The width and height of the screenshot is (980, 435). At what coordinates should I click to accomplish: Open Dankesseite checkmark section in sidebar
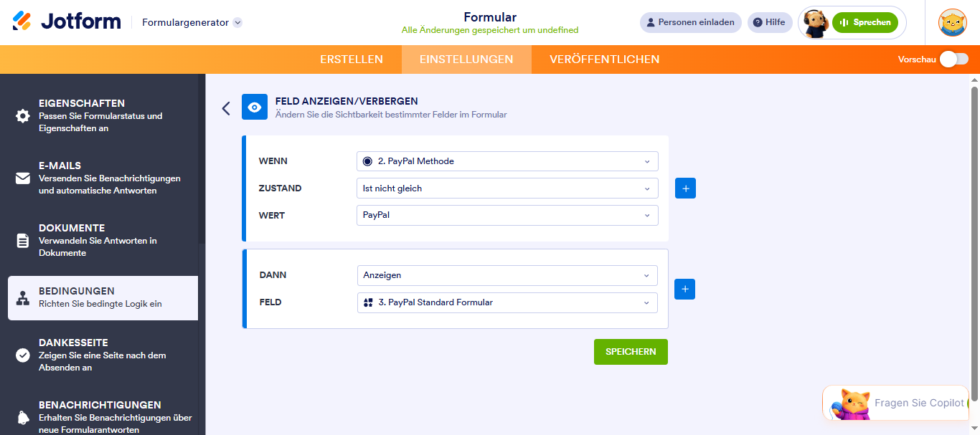point(103,355)
